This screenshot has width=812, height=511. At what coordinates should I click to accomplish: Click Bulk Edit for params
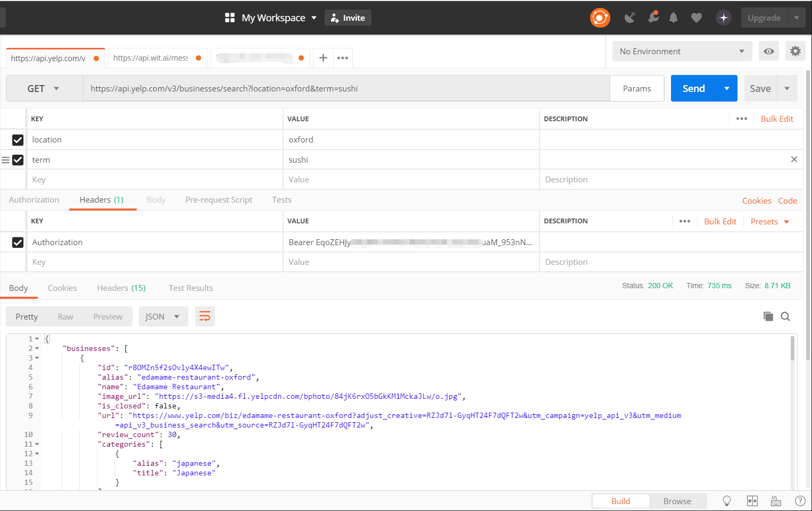pyautogui.click(x=777, y=119)
